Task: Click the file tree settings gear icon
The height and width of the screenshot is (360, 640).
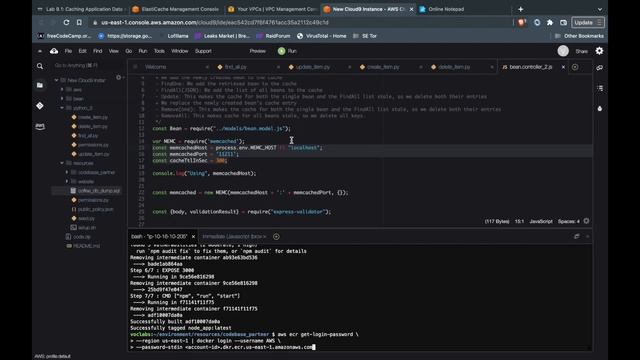Action: 119,78
